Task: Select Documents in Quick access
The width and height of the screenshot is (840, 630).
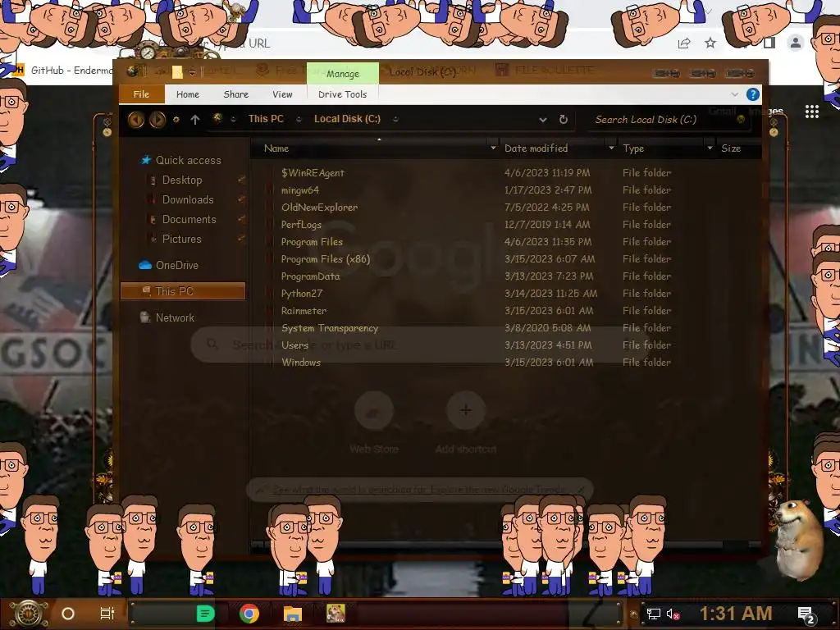Action: (x=189, y=220)
